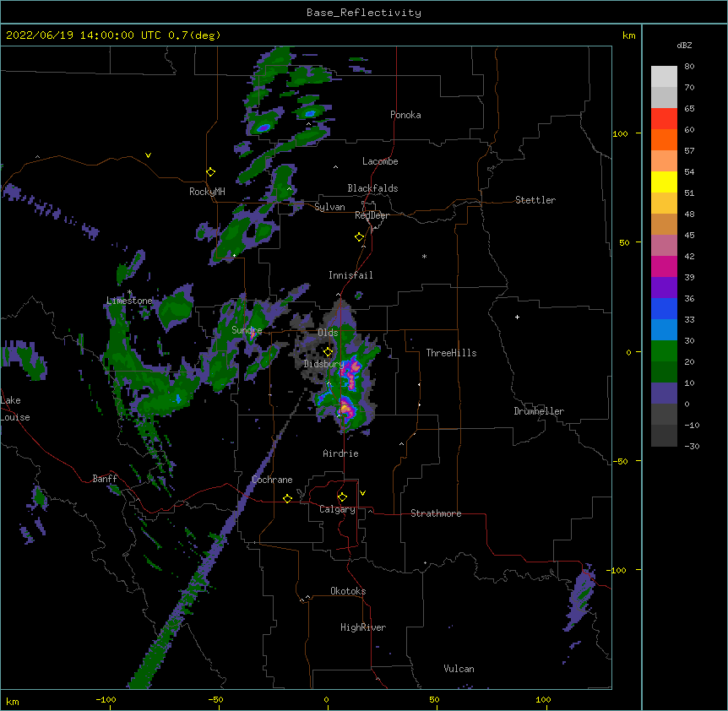Image resolution: width=728 pixels, height=711 pixels.
Task: Click the Drumheller city label
Action: tap(539, 411)
